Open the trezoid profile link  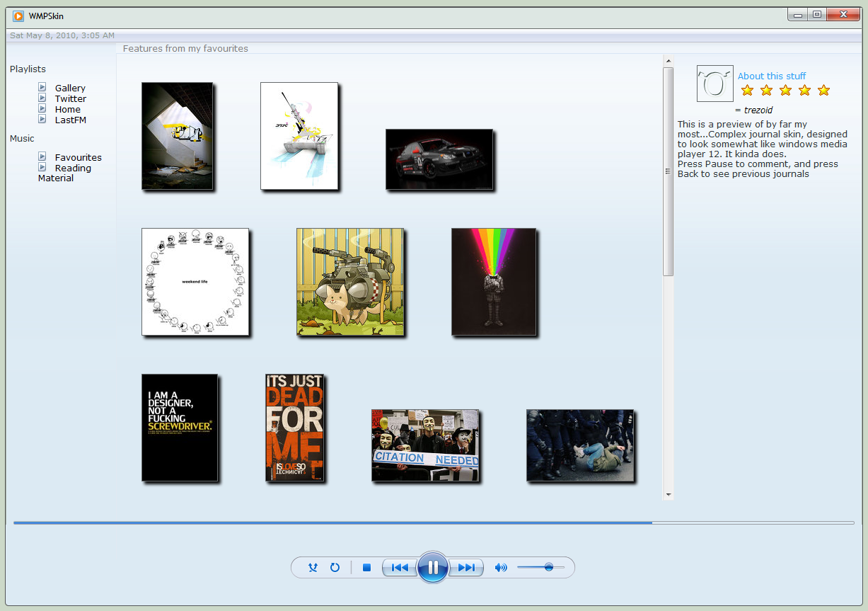[758, 110]
